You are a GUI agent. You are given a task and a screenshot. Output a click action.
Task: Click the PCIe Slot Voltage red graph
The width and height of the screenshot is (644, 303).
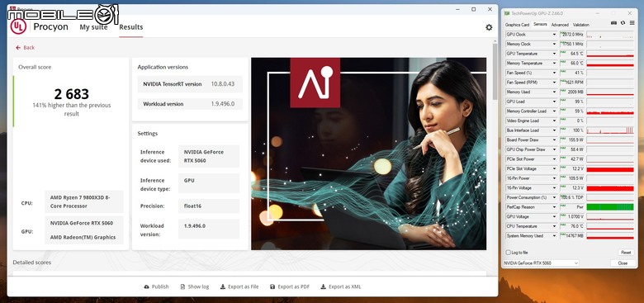click(610, 168)
